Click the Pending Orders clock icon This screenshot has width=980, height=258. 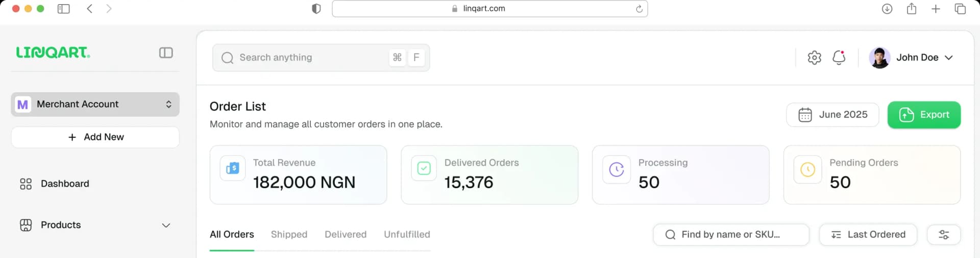point(807,169)
